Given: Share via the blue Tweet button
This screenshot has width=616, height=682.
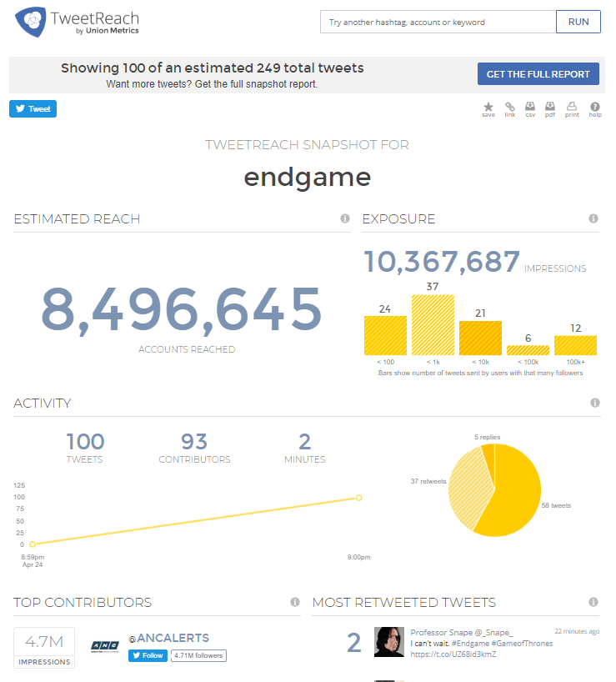Looking at the screenshot, I should point(33,108).
